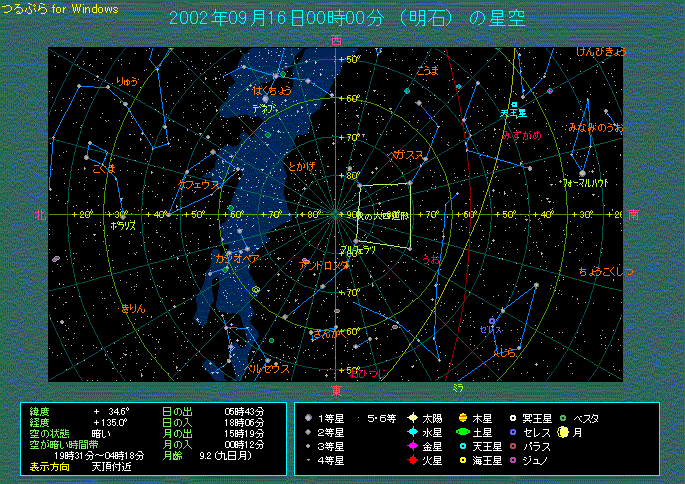Click the Polaris (ポラリス) star label
The width and height of the screenshot is (685, 484).
click(x=123, y=226)
